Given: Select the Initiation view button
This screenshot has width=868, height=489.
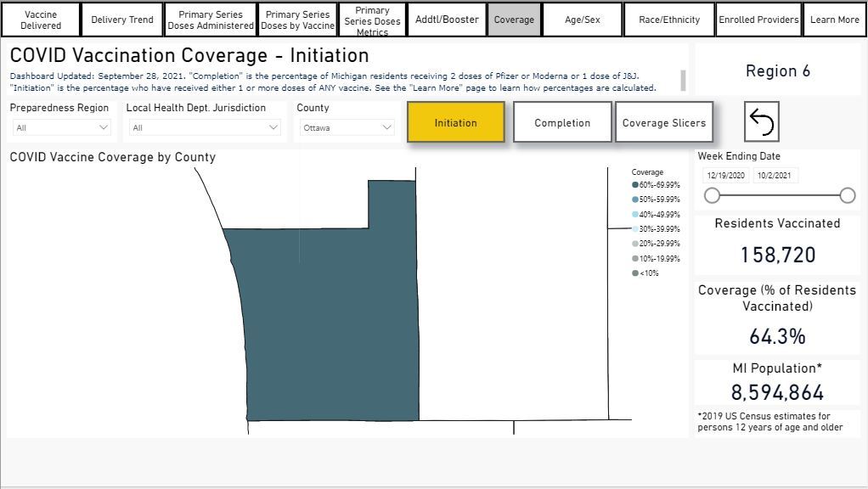Looking at the screenshot, I should tap(455, 122).
